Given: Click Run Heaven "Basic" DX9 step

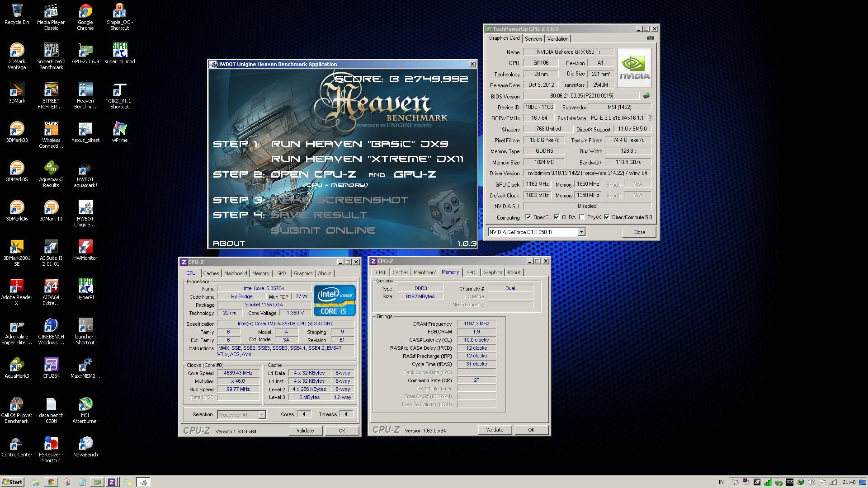Looking at the screenshot, I should 359,144.
